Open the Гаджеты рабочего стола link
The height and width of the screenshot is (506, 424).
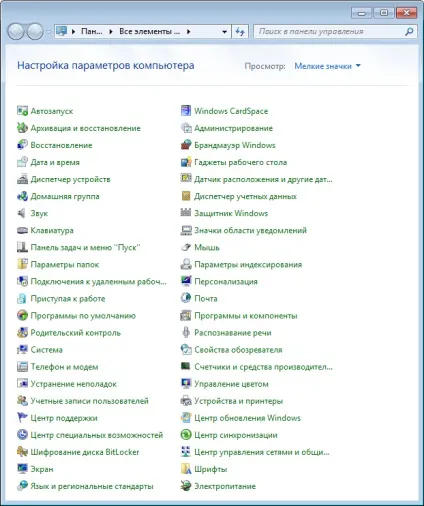pos(240,162)
